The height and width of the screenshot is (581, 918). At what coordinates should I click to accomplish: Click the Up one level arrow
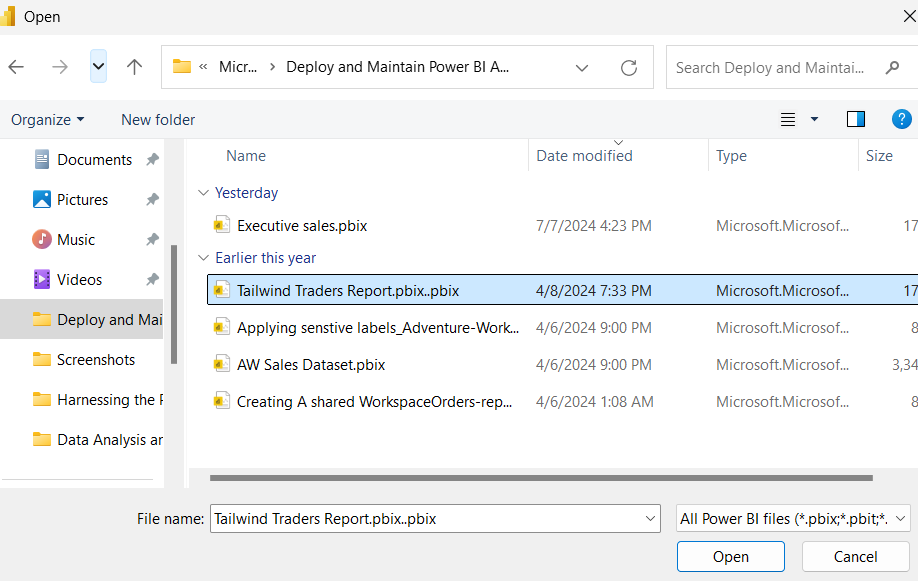134,67
